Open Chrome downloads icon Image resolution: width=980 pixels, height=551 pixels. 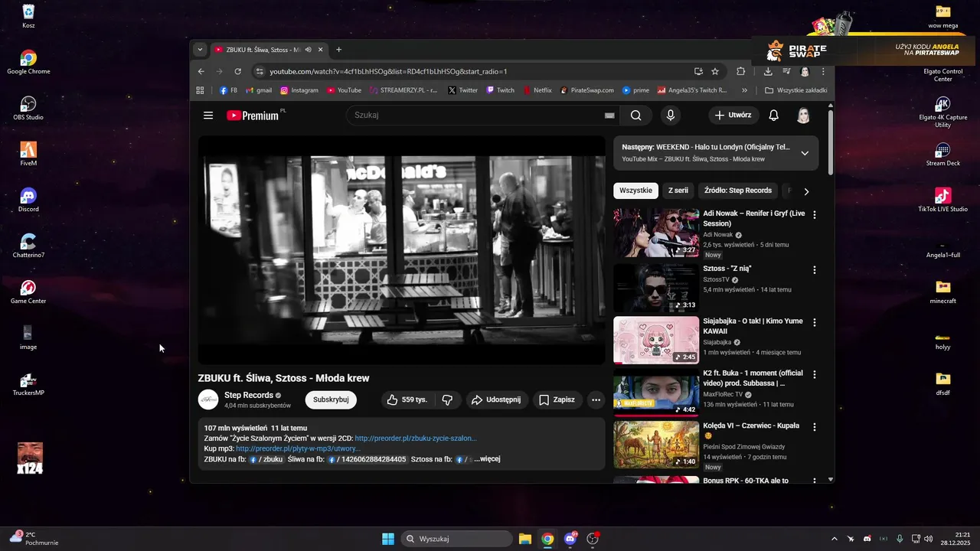click(768, 71)
